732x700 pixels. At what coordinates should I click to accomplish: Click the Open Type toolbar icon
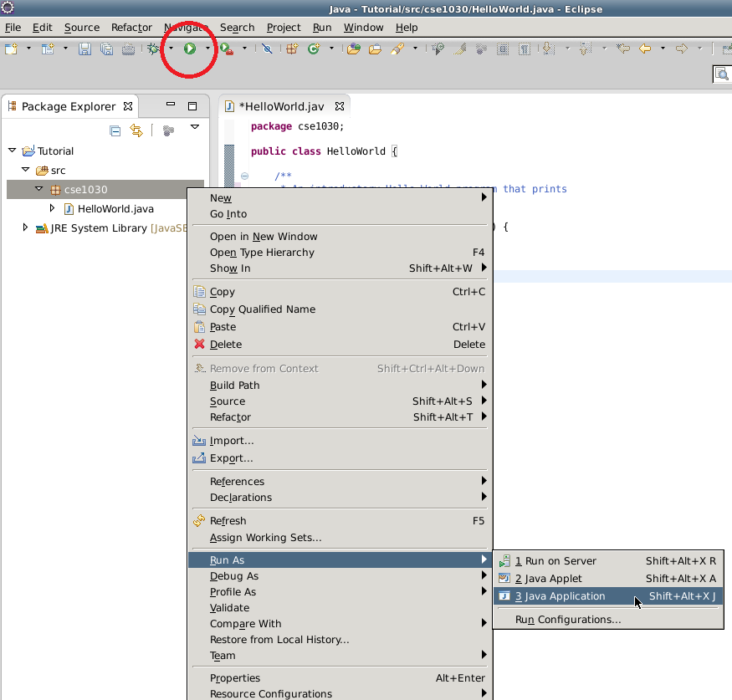[x=354, y=49]
